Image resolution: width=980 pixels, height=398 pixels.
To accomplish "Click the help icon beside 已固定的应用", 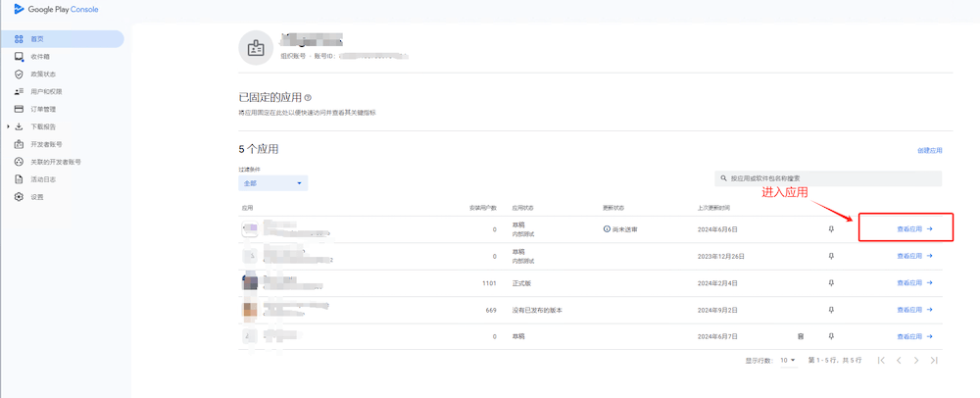I will (x=308, y=98).
